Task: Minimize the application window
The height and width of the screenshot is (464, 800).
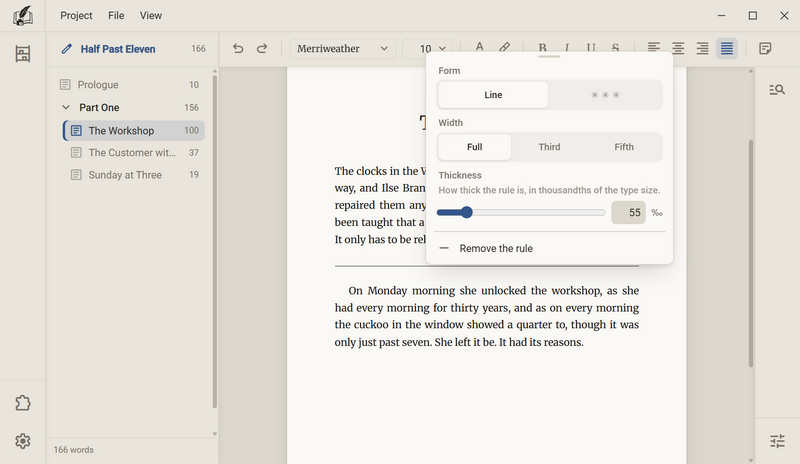Action: (721, 16)
